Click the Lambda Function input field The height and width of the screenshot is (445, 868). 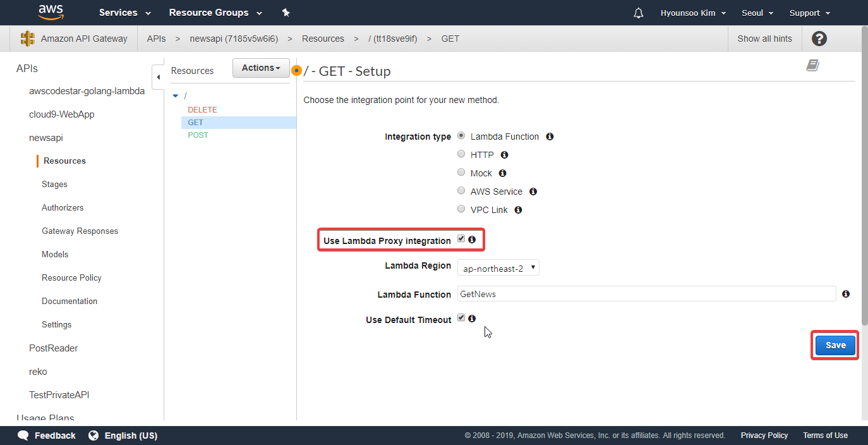click(x=646, y=294)
